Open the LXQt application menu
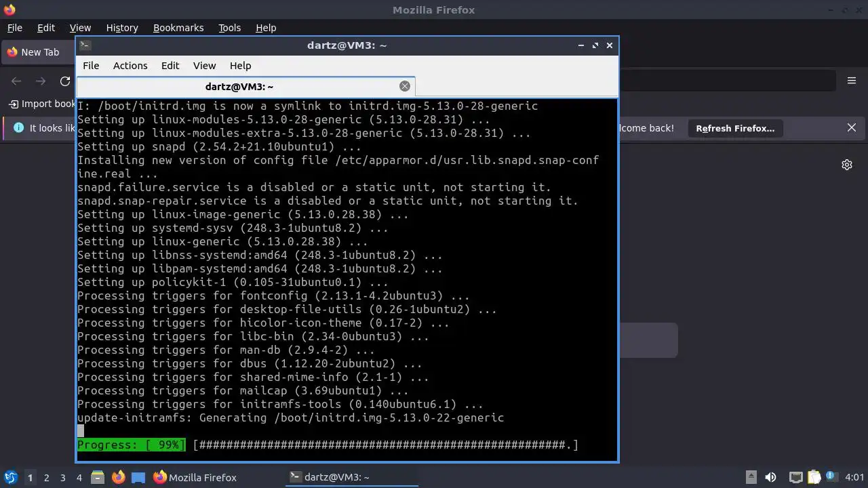The height and width of the screenshot is (488, 868). 10,477
